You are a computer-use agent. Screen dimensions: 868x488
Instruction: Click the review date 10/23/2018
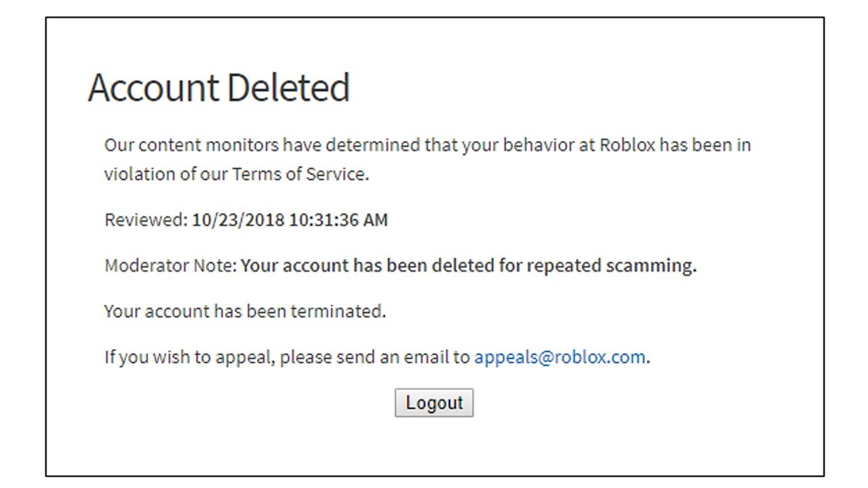[x=238, y=220]
